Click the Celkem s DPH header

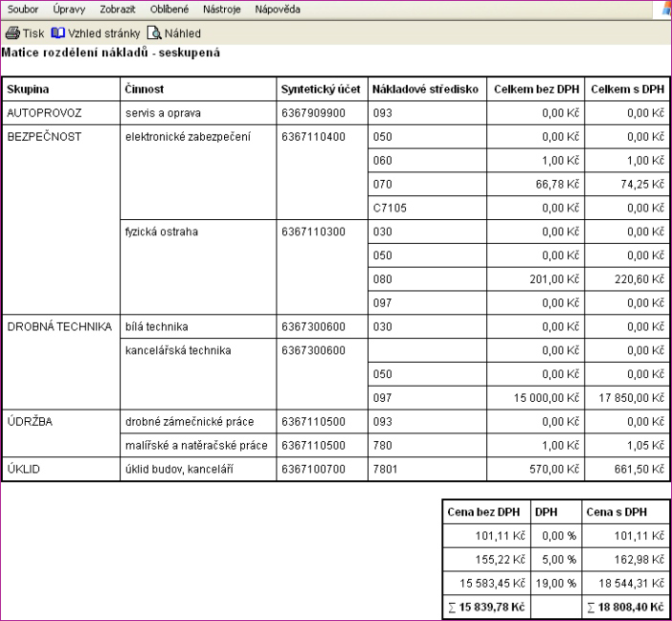tap(627, 89)
